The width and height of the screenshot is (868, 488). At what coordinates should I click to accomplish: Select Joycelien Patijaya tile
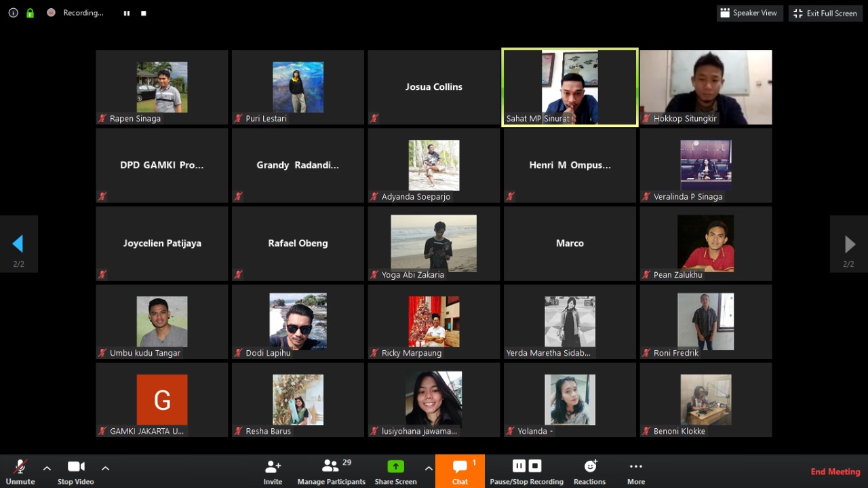pos(162,243)
